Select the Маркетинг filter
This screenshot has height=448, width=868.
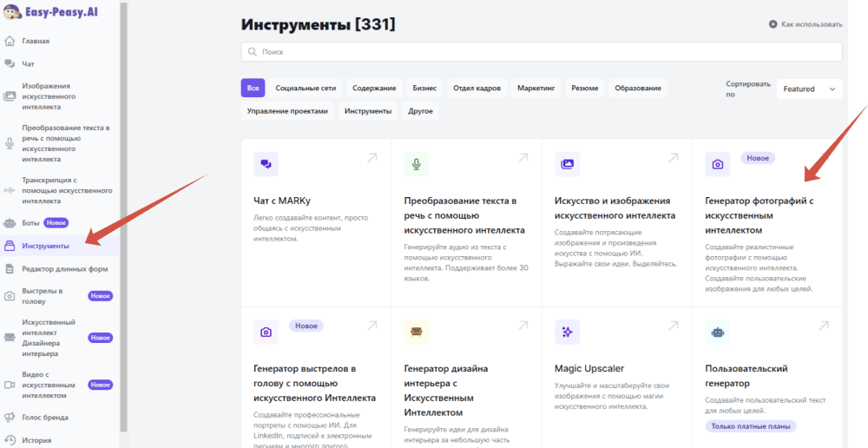[x=536, y=88]
